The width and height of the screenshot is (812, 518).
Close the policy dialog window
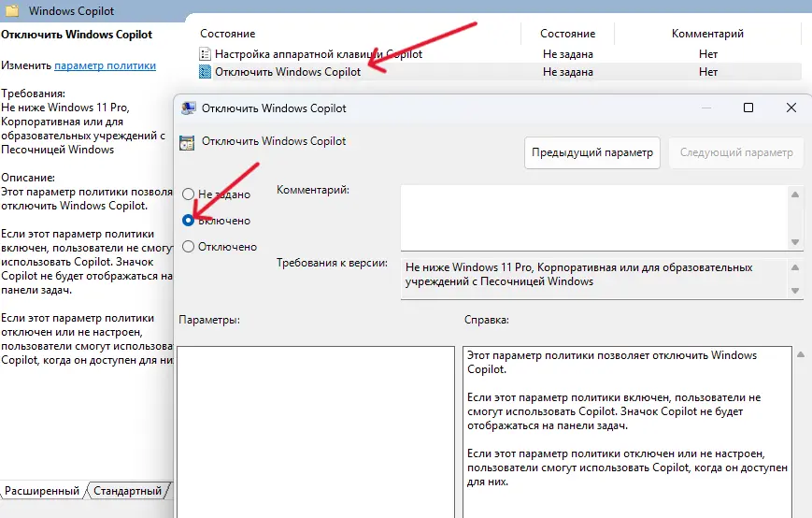791,108
